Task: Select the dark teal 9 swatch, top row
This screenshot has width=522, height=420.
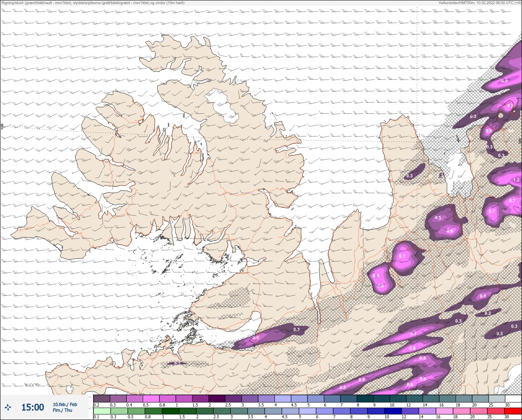Action: point(382,398)
